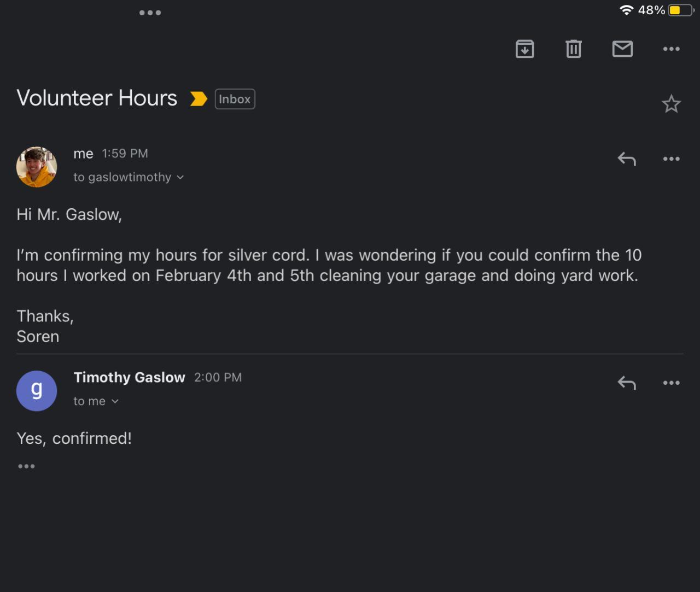This screenshot has height=592, width=700.
Task: Reply to Soren's 1:59 PM message
Action: click(x=627, y=159)
